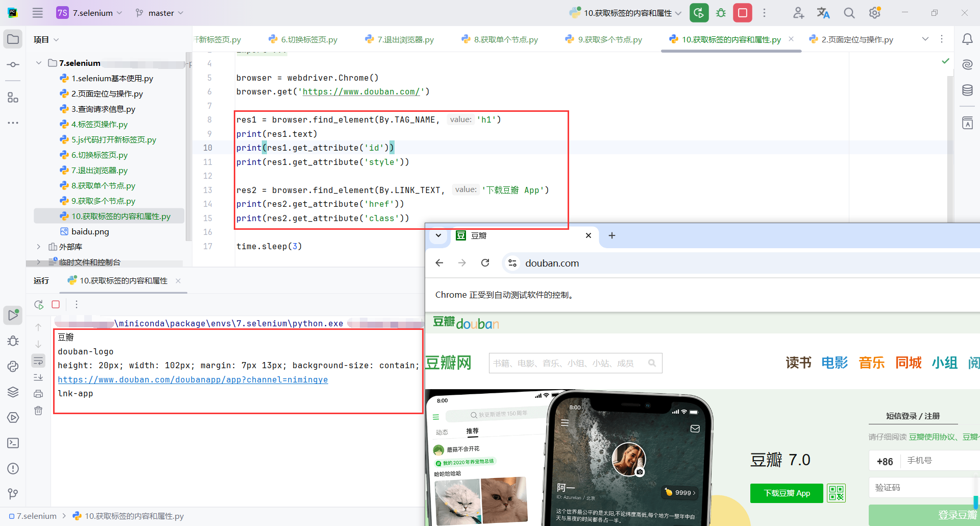Open the 电影 link on Douban
980x526 pixels.
(x=835, y=363)
